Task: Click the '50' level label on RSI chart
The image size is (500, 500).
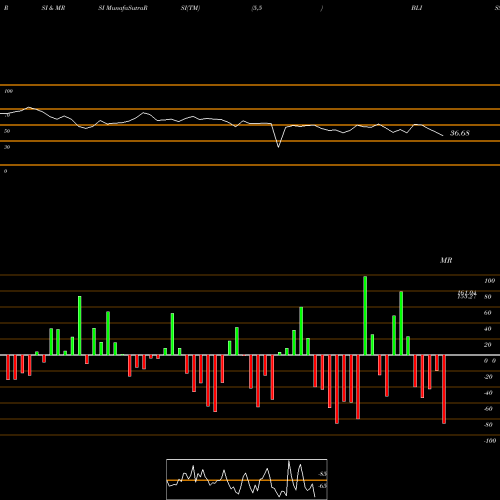Action: (7, 131)
